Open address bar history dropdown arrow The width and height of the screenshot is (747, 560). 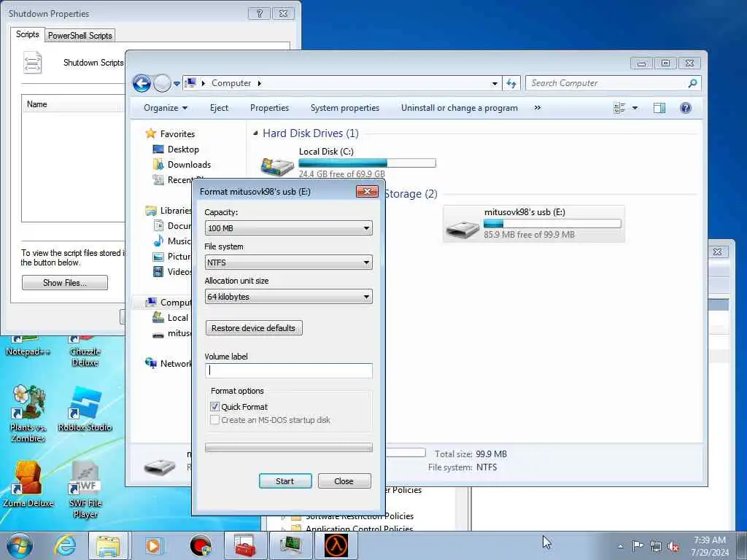495,83
